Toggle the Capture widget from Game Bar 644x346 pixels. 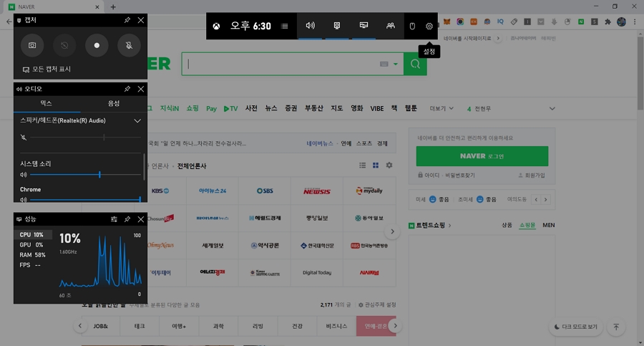[x=337, y=26]
